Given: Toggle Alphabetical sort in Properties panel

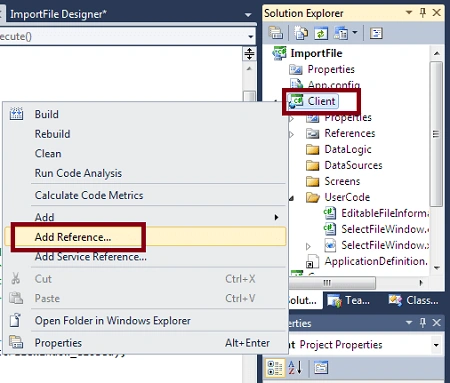Looking at the screenshot, I should pyautogui.click(x=295, y=367).
